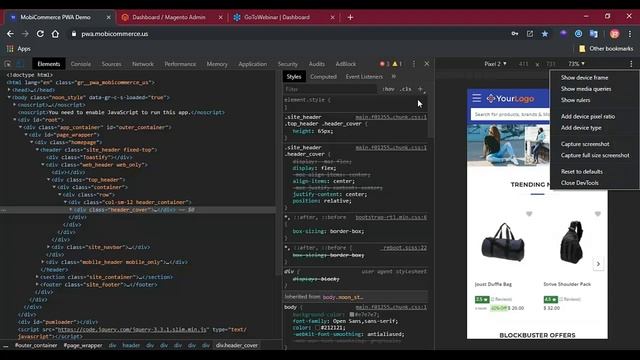Click the browser back arrow
The width and height of the screenshot is (640, 360).
coord(10,34)
